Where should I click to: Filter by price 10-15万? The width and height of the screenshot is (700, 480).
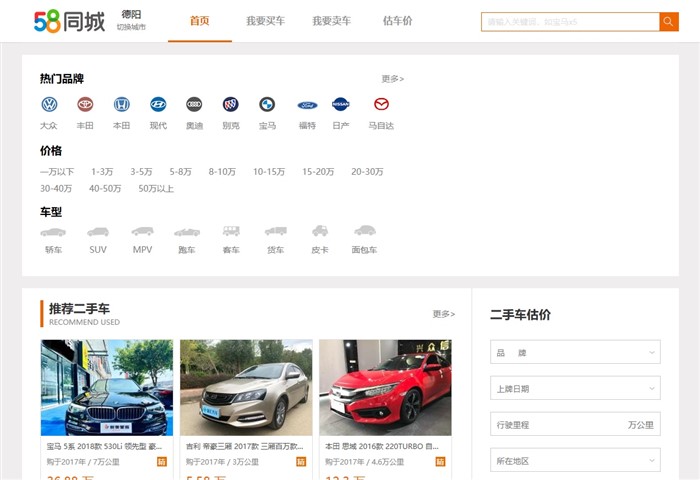coord(269,172)
